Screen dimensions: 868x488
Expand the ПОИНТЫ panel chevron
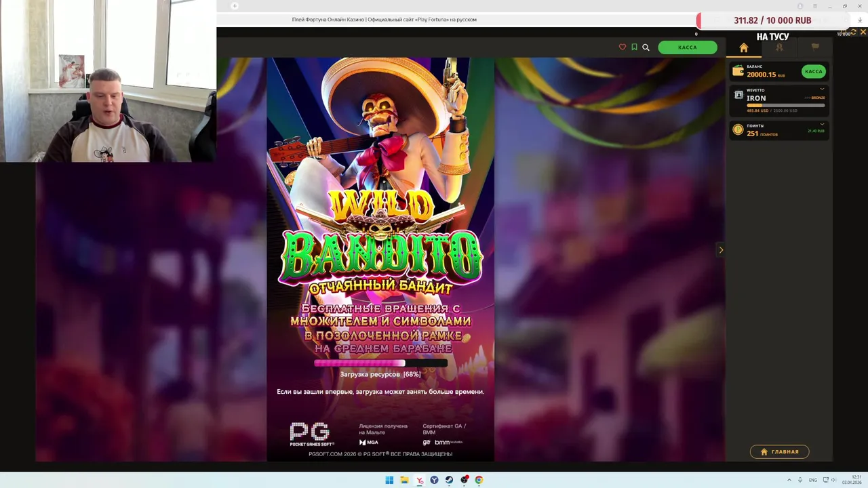coord(822,125)
